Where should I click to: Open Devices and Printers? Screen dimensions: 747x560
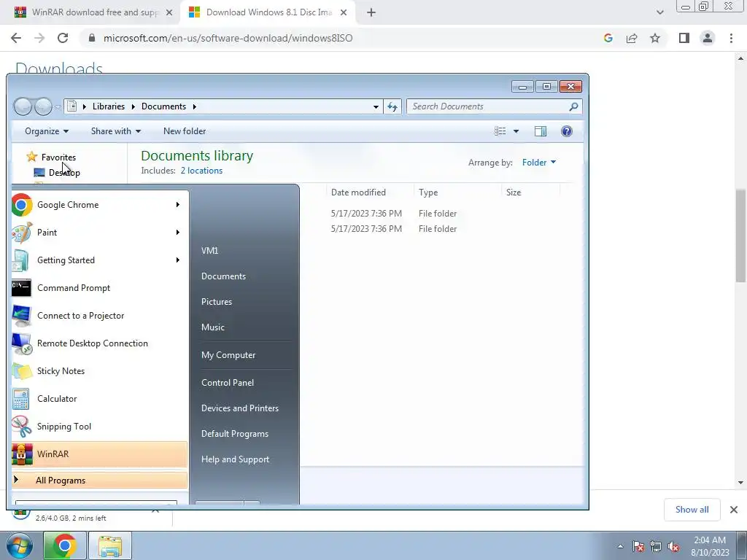(239, 408)
